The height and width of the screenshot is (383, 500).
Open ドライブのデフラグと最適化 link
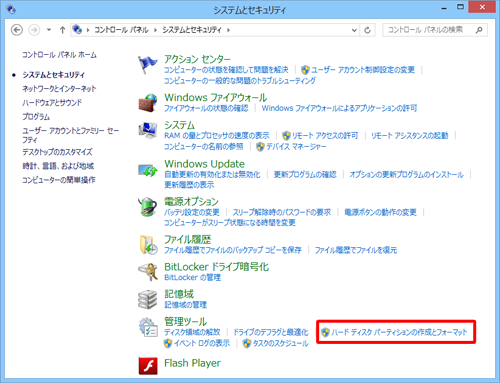[x=271, y=332]
